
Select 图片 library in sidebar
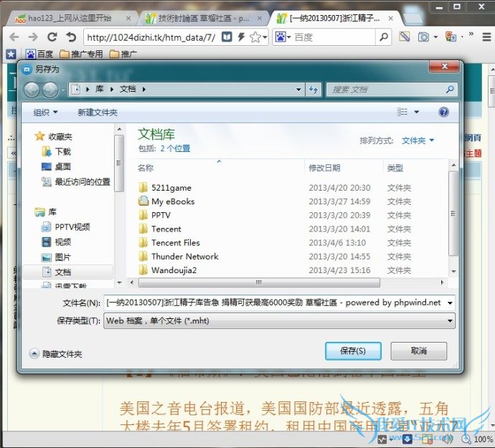point(56,257)
